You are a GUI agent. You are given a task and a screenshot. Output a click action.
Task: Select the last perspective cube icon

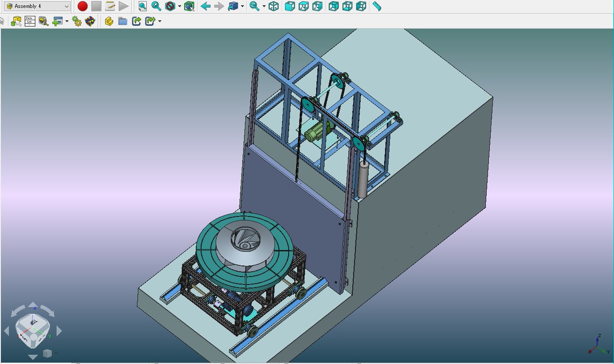coord(361,6)
